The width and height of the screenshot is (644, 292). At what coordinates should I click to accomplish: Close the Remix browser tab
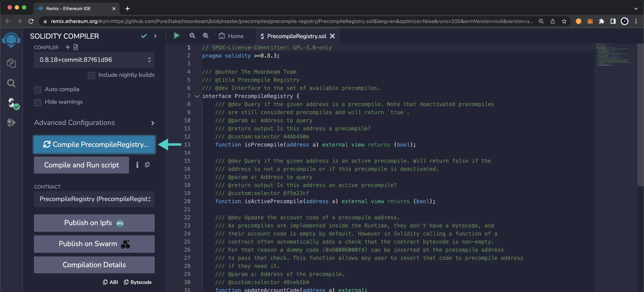[x=114, y=9]
